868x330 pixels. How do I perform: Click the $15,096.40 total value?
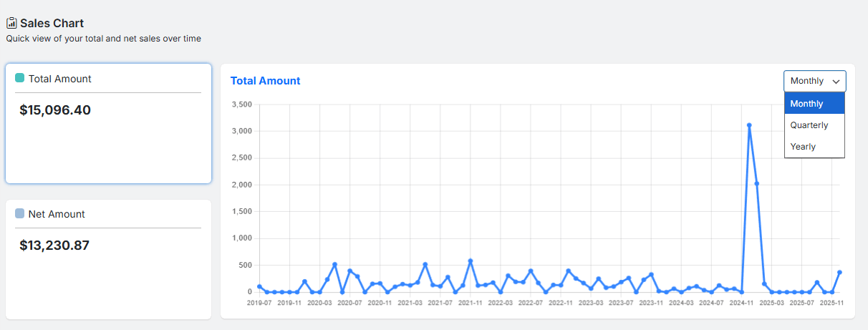(55, 110)
